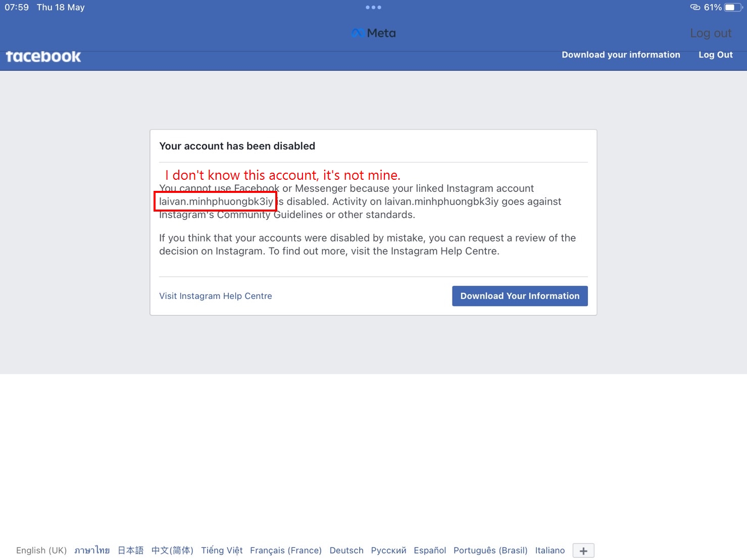Click status bar date Thu 18 May
Viewport: 747px width, 560px height.
[x=61, y=8]
